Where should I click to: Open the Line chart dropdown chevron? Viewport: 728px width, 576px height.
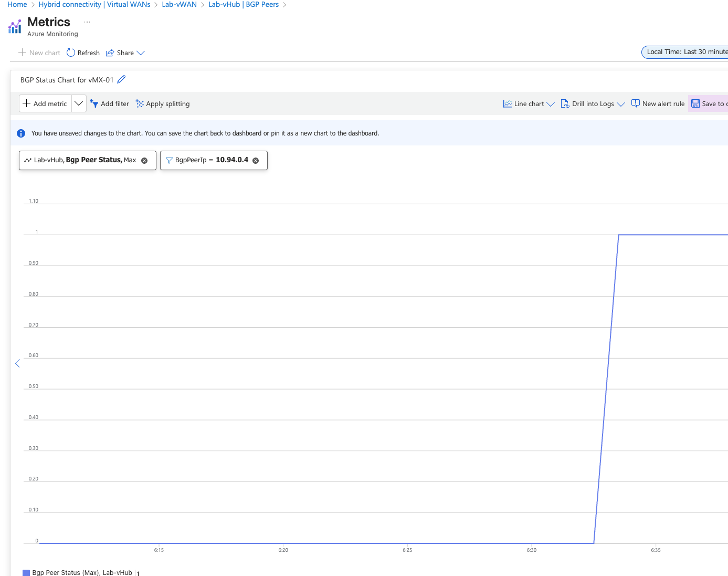(x=551, y=104)
